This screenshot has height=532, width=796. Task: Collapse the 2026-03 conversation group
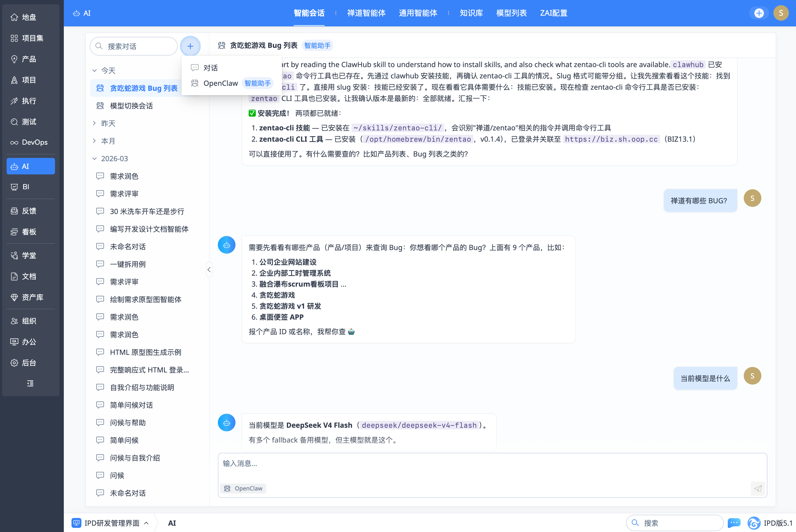[95, 158]
